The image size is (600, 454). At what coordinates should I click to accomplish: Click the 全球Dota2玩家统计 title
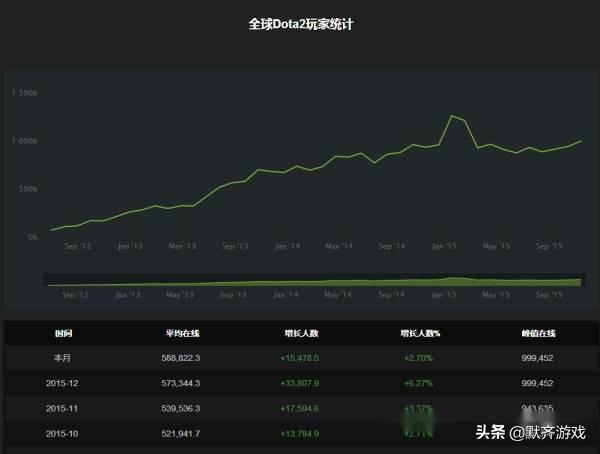[301, 24]
